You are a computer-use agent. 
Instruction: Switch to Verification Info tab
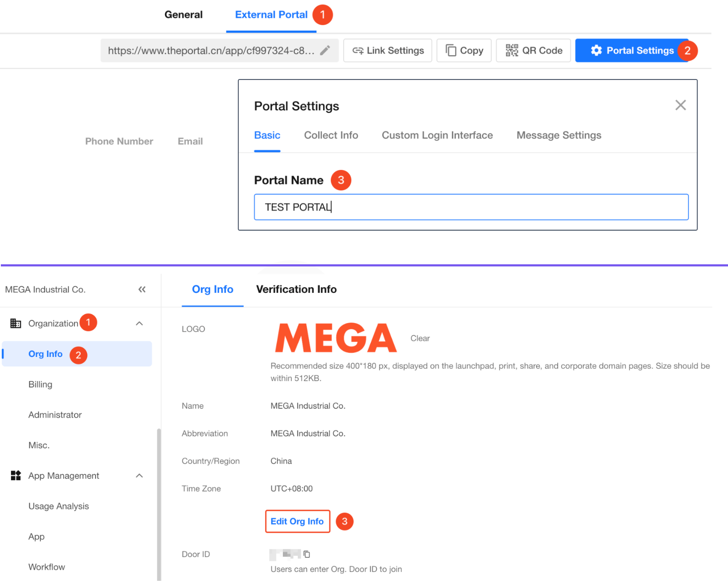click(296, 289)
